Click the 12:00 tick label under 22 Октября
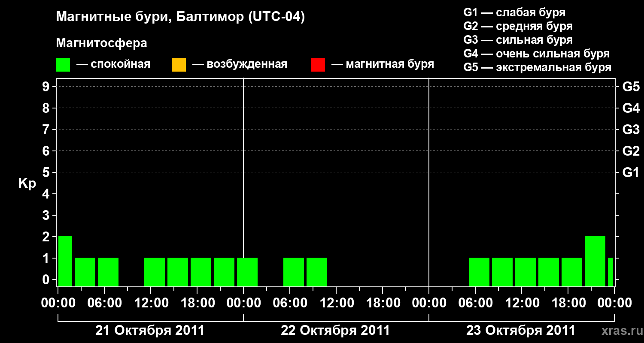644x343 pixels. pyautogui.click(x=336, y=303)
